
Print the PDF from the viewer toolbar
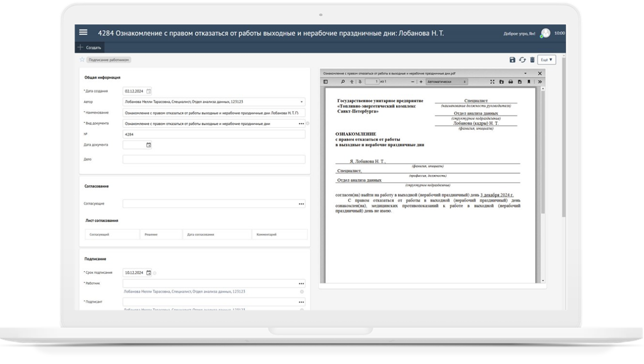[x=511, y=82]
